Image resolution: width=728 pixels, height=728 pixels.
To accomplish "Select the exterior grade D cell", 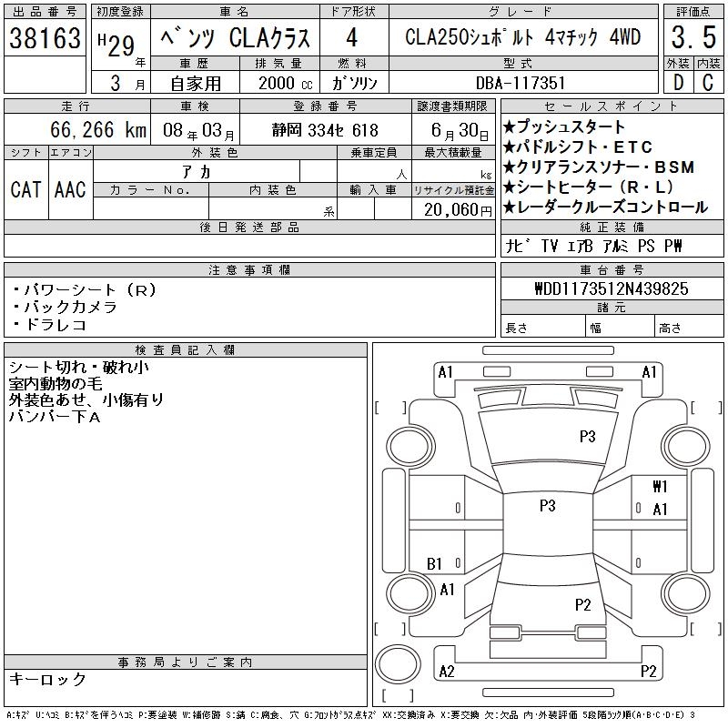I will click(x=677, y=83).
